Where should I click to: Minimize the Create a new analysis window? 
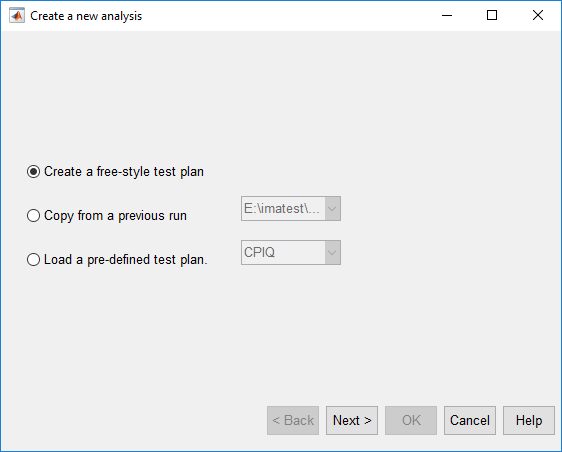click(x=447, y=15)
